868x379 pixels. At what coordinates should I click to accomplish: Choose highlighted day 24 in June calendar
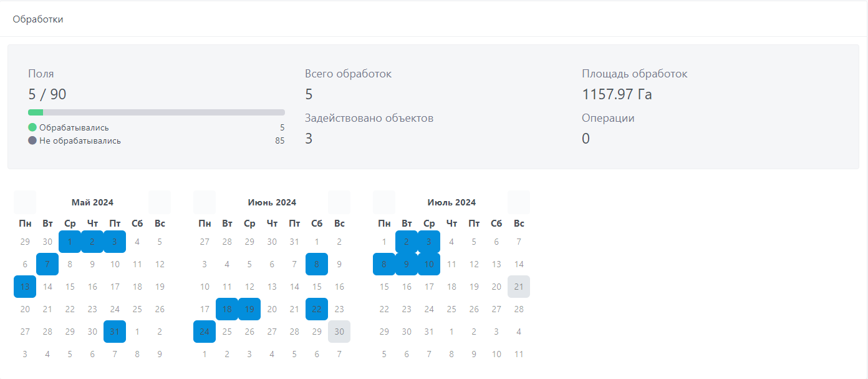[205, 332]
